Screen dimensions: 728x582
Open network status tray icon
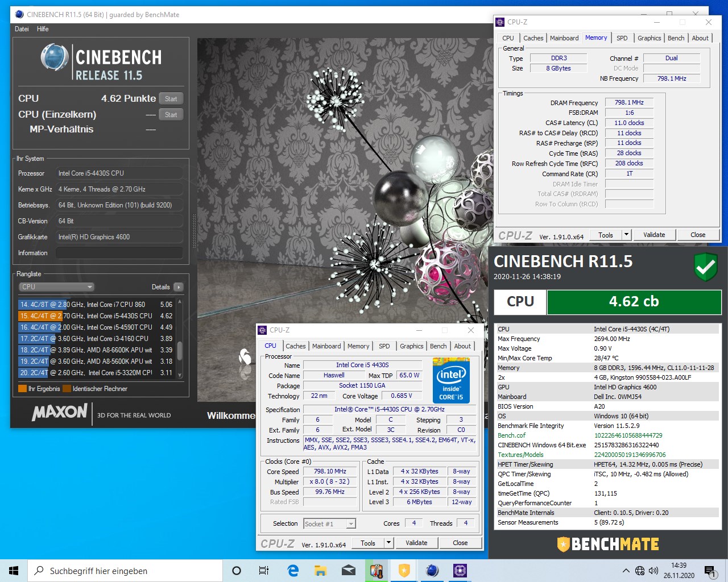(640, 571)
